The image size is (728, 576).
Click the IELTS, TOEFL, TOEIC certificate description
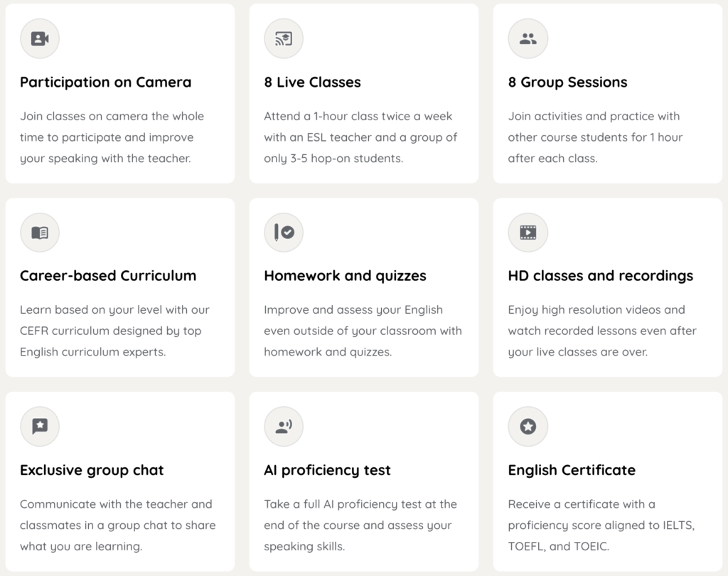pyautogui.click(x=601, y=525)
